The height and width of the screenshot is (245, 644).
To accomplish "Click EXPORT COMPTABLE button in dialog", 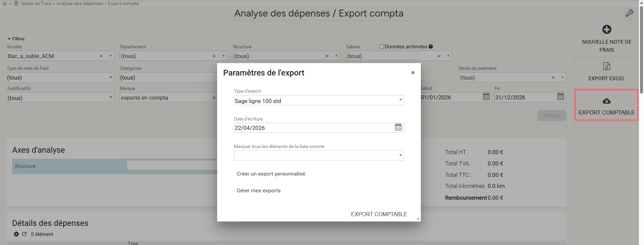I will click(x=379, y=214).
